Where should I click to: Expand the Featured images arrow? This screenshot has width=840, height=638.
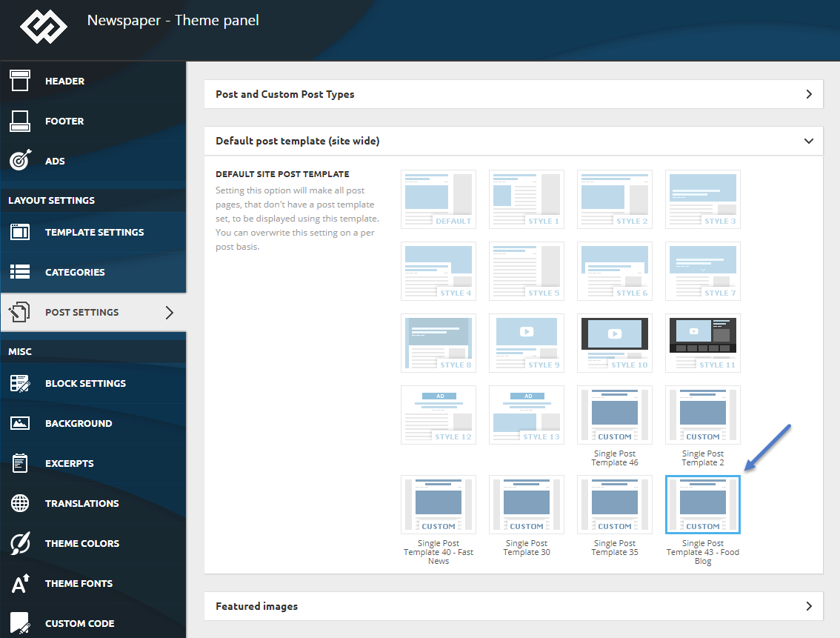pyautogui.click(x=809, y=606)
